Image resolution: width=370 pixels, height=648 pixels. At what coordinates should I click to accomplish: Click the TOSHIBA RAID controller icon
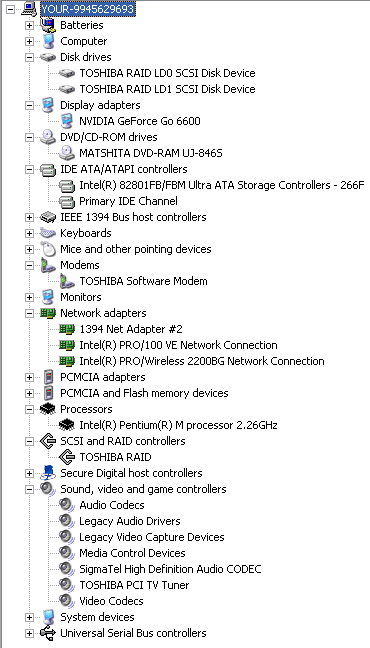[67, 457]
